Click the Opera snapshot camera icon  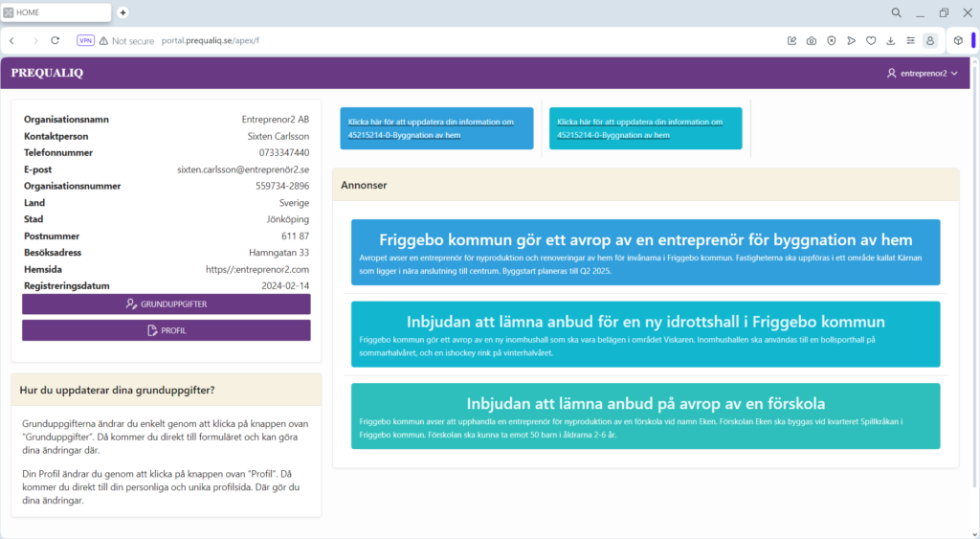tap(812, 41)
